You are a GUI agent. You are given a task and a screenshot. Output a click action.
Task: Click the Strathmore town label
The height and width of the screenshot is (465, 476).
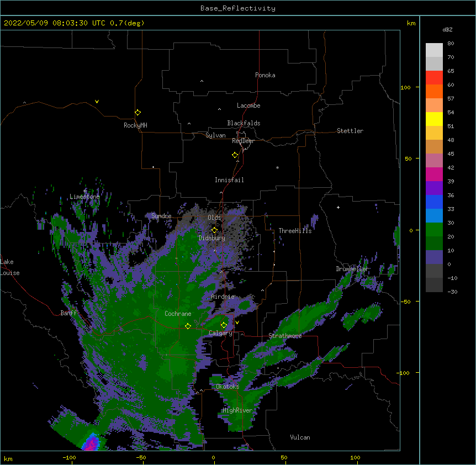[x=285, y=336]
